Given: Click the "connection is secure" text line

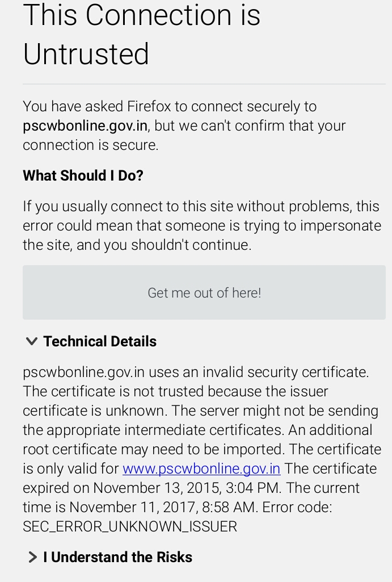Looking at the screenshot, I should coord(91,145).
